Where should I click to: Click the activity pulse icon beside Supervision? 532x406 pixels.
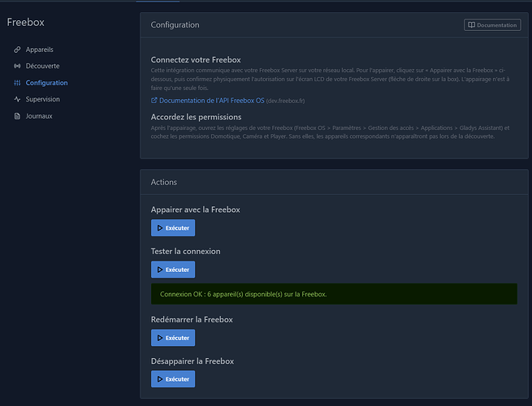[x=17, y=99]
